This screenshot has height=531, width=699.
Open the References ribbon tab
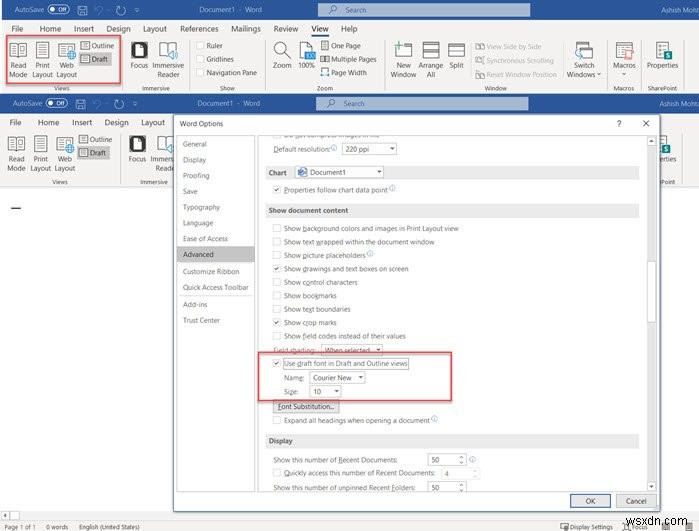(199, 29)
